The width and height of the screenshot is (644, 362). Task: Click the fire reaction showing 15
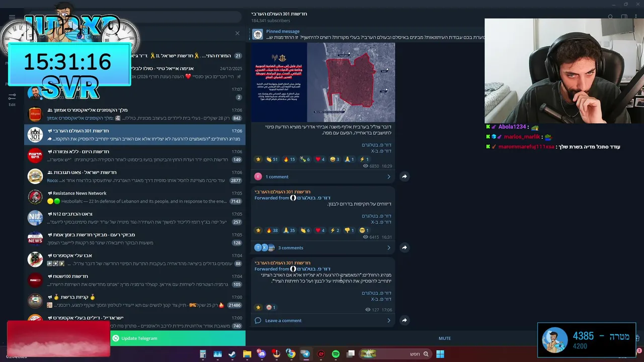289,159
